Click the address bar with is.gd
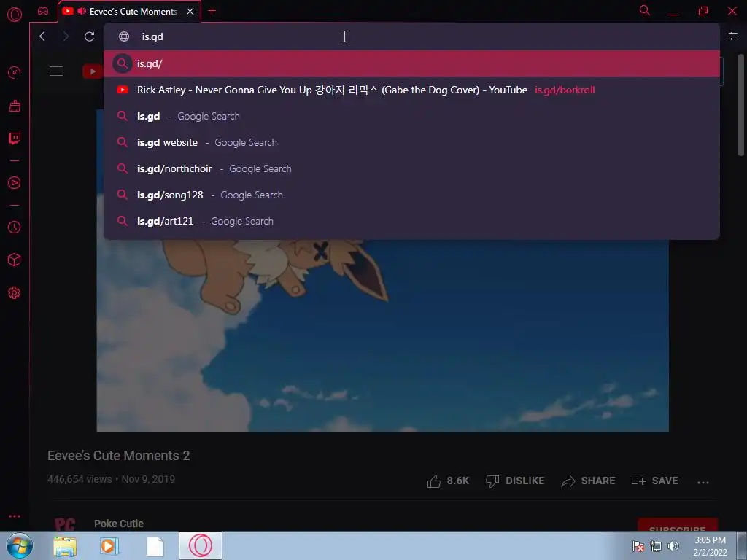Viewport: 747px width, 560px height. pos(410,36)
